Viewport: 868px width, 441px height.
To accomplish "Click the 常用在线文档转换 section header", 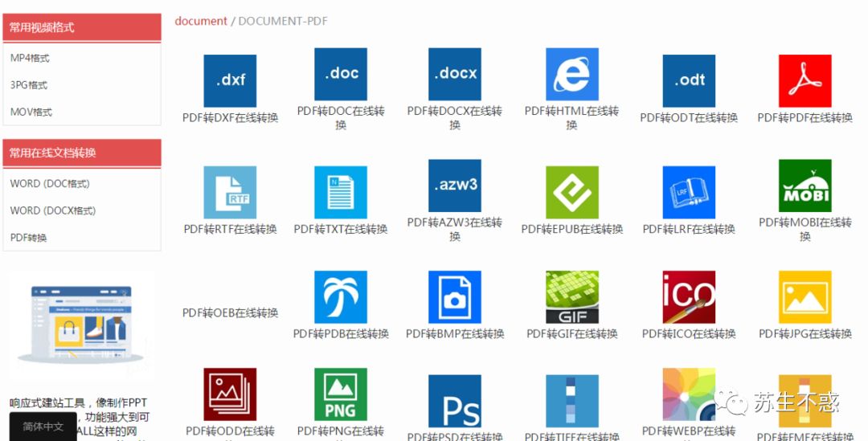I will coord(82,153).
